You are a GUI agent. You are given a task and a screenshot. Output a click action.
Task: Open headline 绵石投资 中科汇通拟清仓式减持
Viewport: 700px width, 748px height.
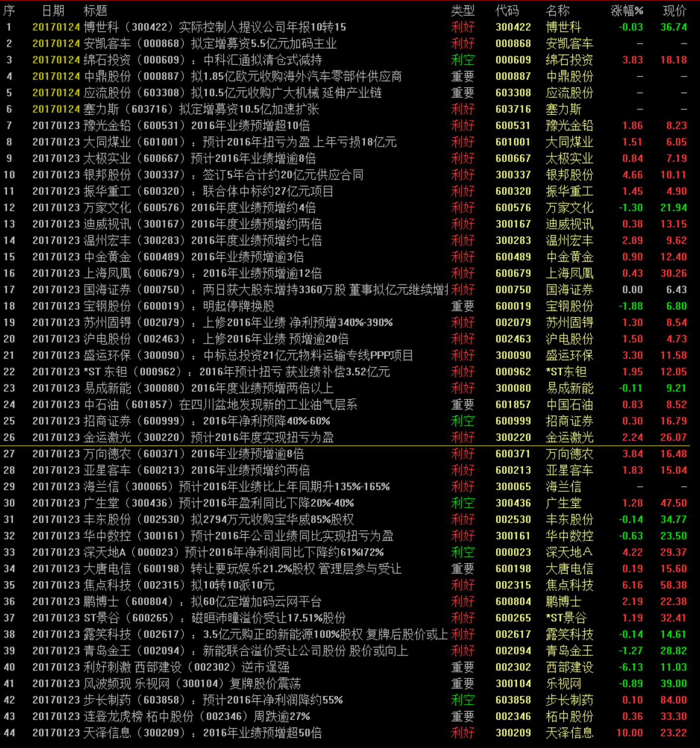tap(203, 60)
